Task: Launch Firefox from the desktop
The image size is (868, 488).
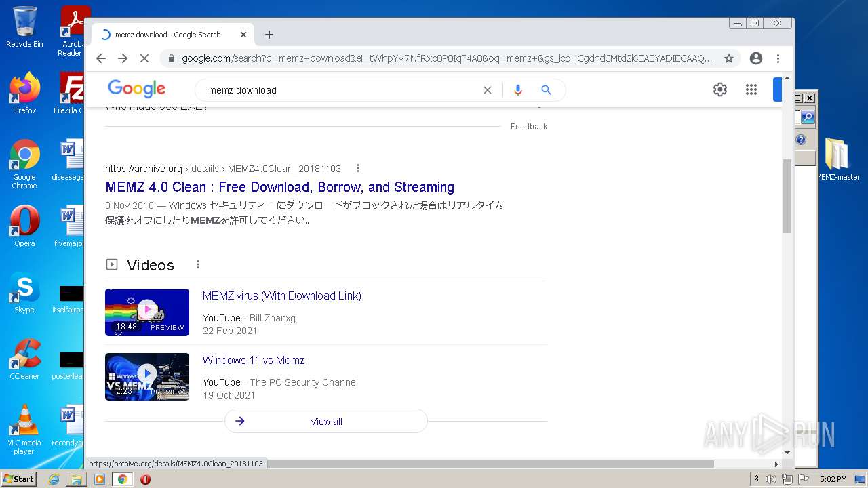Action: point(24,93)
